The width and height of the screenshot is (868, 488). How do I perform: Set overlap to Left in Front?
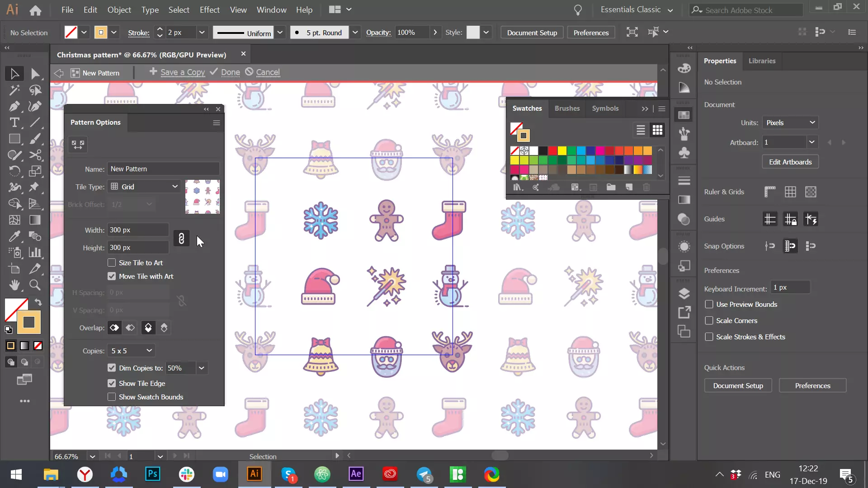click(x=114, y=328)
